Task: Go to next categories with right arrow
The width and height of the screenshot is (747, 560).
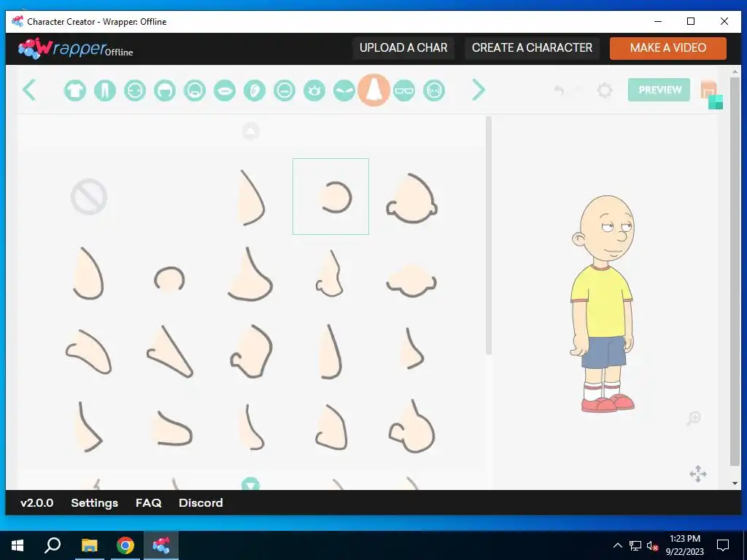Action: [x=479, y=90]
